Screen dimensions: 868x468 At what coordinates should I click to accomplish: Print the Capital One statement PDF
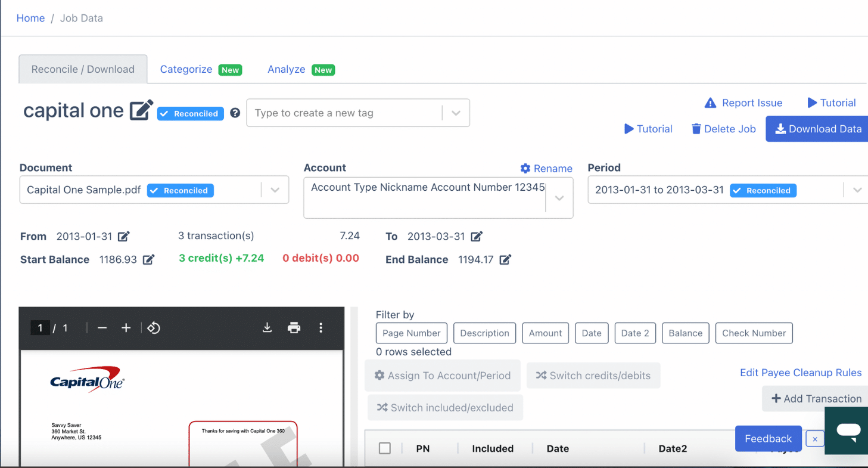[x=294, y=327]
